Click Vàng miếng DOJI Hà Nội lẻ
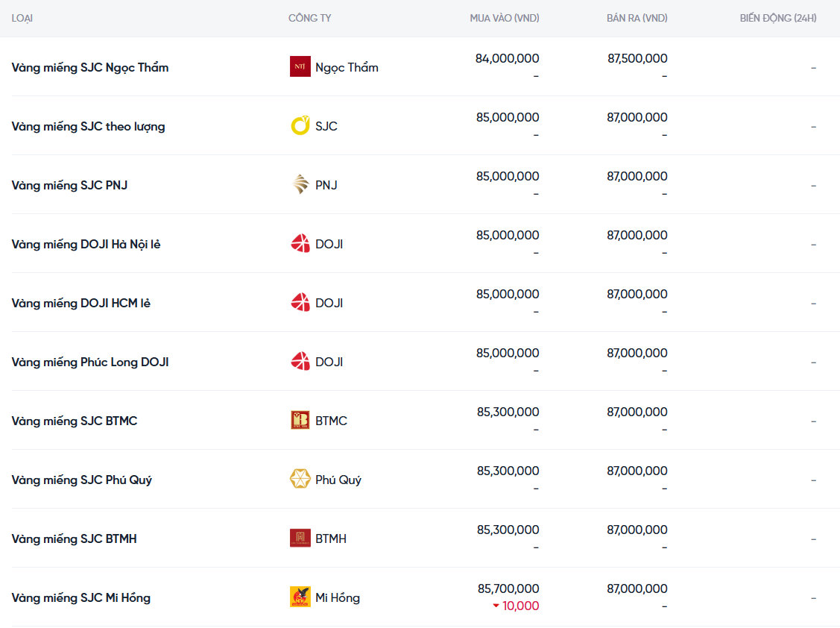840x628 pixels. coord(86,245)
